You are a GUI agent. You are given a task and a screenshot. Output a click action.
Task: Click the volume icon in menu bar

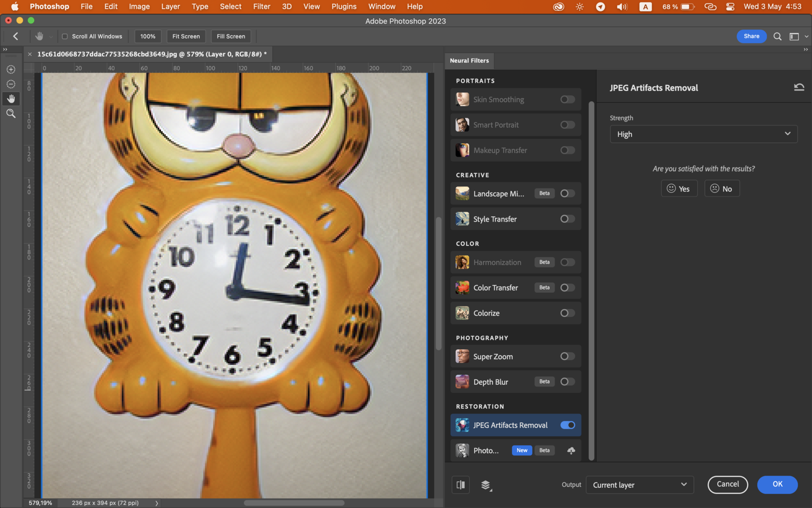(x=622, y=6)
